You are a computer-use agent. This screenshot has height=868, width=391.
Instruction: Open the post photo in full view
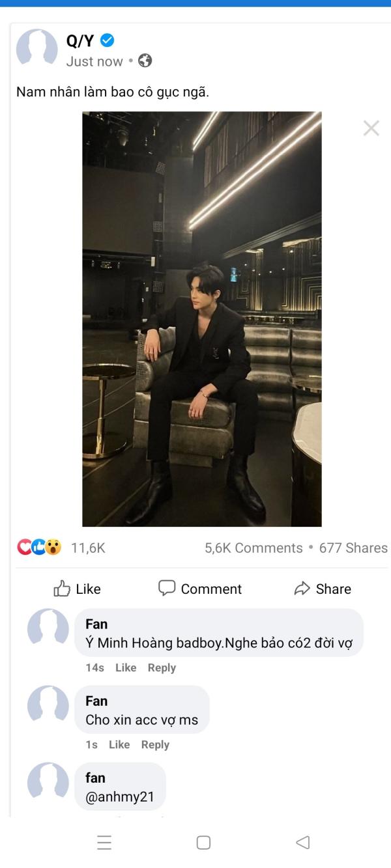(201, 318)
